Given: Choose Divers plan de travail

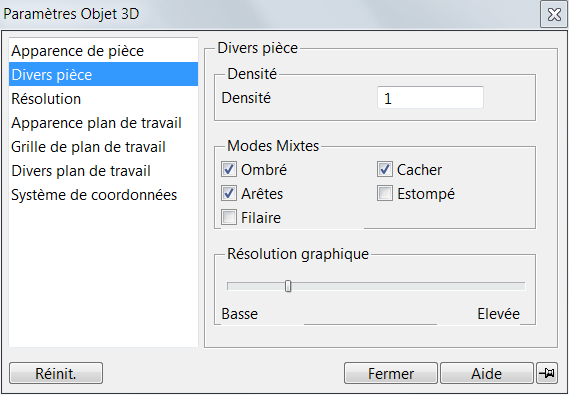Looking at the screenshot, I should point(103,171).
